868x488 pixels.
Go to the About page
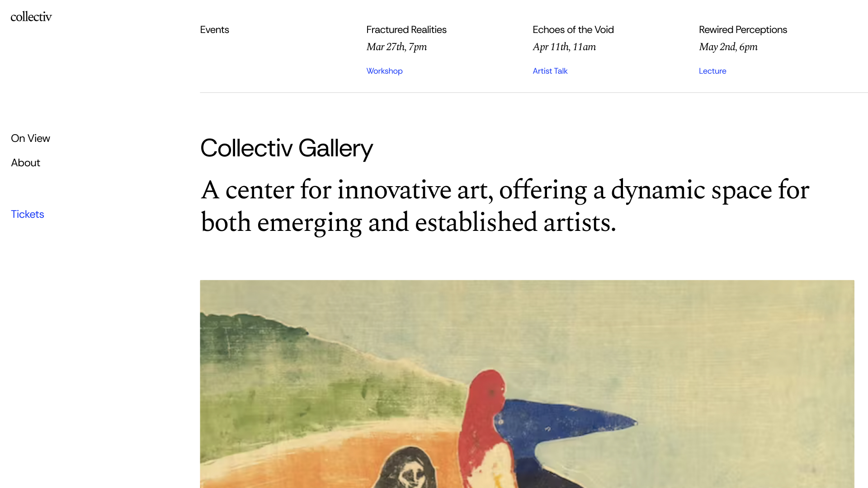tap(25, 163)
